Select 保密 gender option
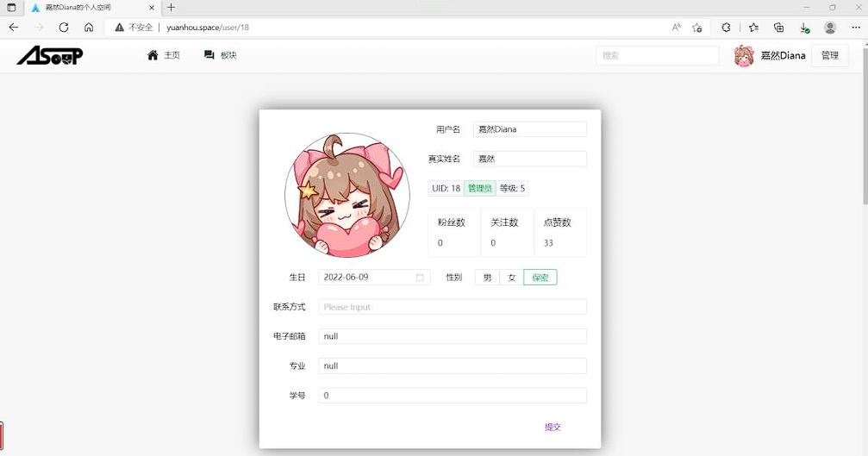Image resolution: width=868 pixels, height=456 pixels. (540, 278)
